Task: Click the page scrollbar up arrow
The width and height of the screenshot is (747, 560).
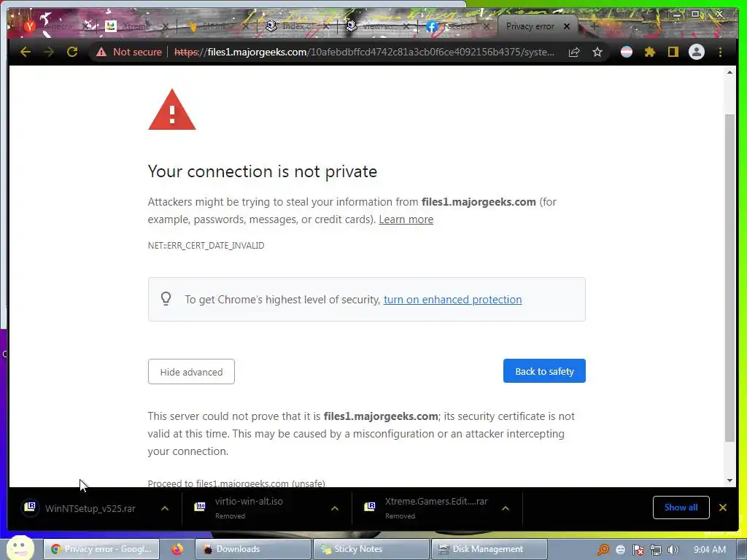Action: tap(729, 72)
